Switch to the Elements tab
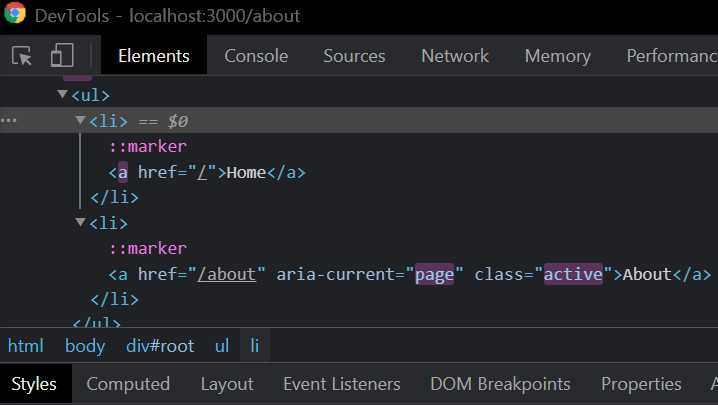 coord(154,56)
